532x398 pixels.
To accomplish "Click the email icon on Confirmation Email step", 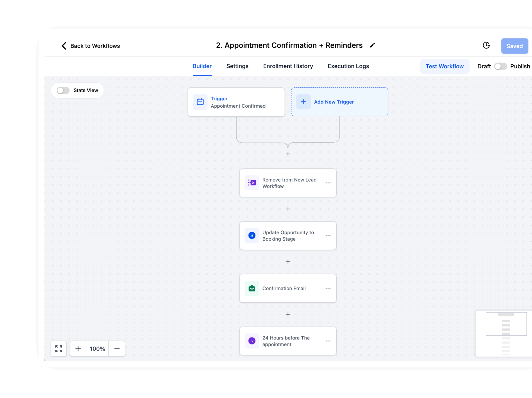I will 252,288.
